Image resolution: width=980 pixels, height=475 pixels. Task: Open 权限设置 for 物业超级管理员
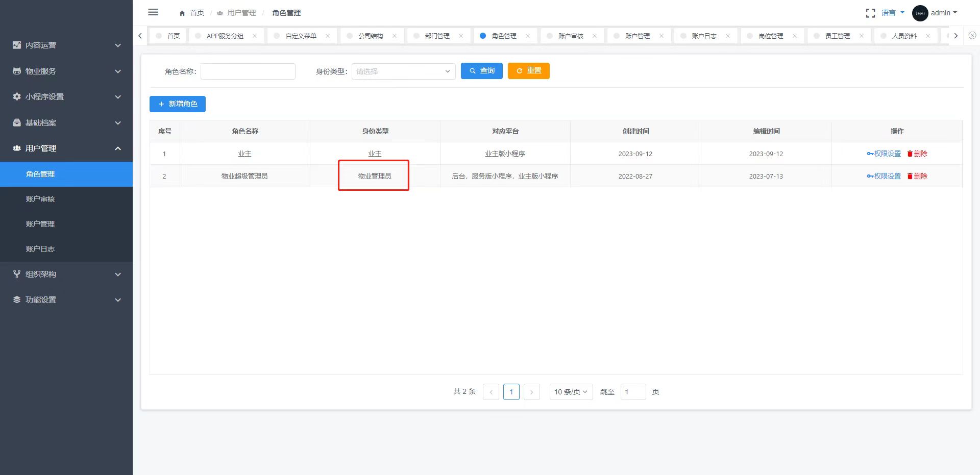[x=884, y=176]
